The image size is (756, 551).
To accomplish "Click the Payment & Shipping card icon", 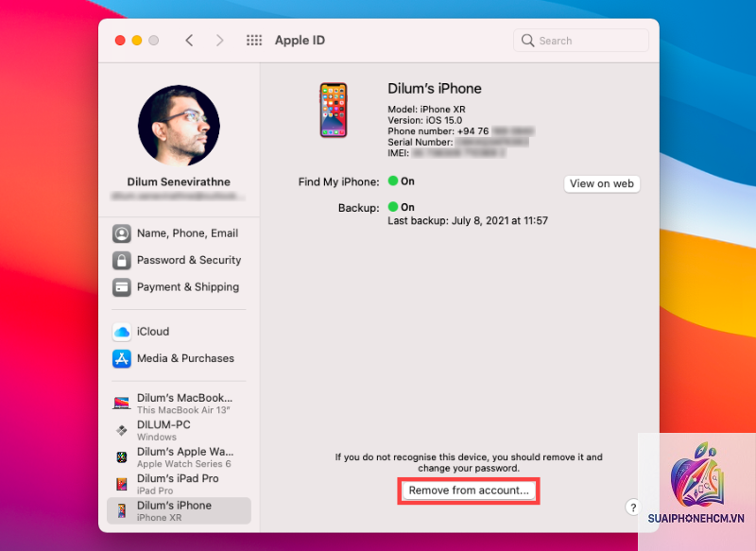I will (x=122, y=287).
